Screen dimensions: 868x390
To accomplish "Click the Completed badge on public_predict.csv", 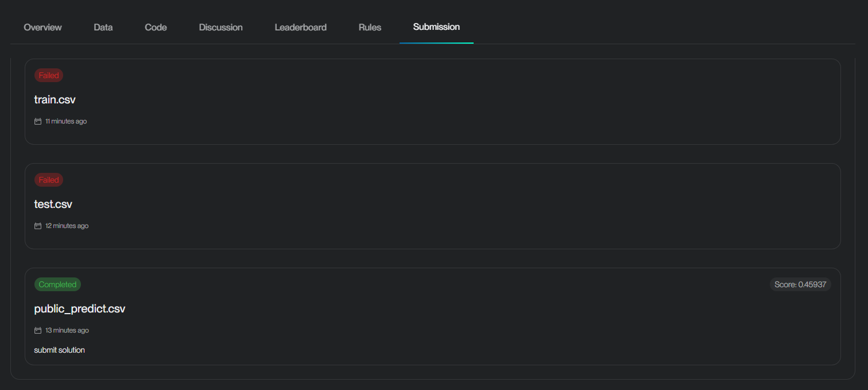I will pos(57,284).
